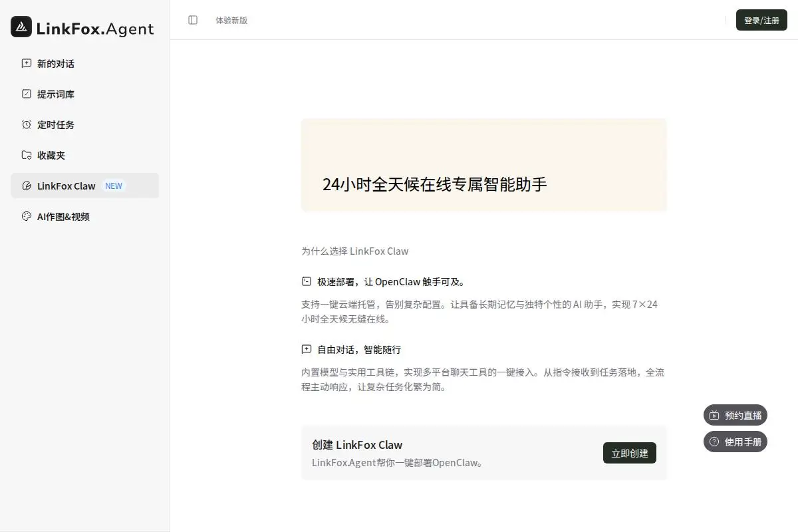Click the scheduled tasks clock icon
The width and height of the screenshot is (798, 532).
pyautogui.click(x=27, y=125)
